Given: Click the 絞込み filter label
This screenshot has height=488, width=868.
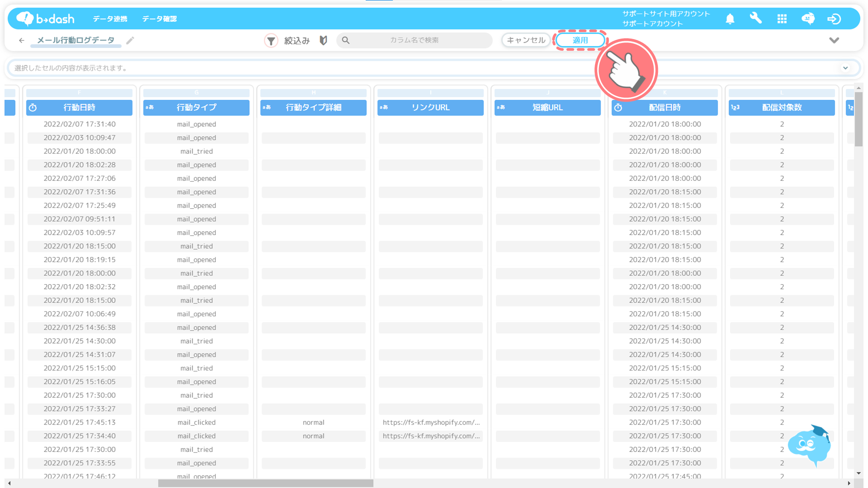Looking at the screenshot, I should pyautogui.click(x=297, y=41).
